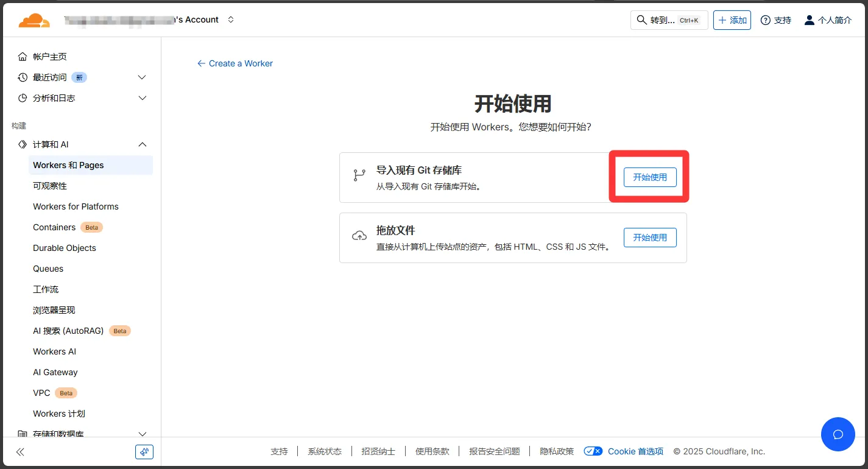The height and width of the screenshot is (469, 868).
Task: Click the 添加 button
Action: tap(732, 20)
